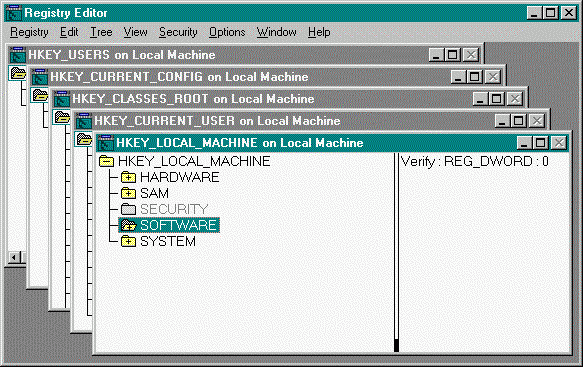Open the Security menu
Image resolution: width=583 pixels, height=367 pixels.
pos(178,32)
